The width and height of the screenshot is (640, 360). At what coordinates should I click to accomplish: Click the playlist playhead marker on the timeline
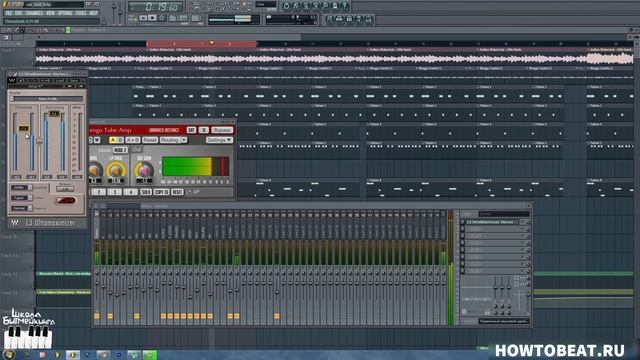212,43
